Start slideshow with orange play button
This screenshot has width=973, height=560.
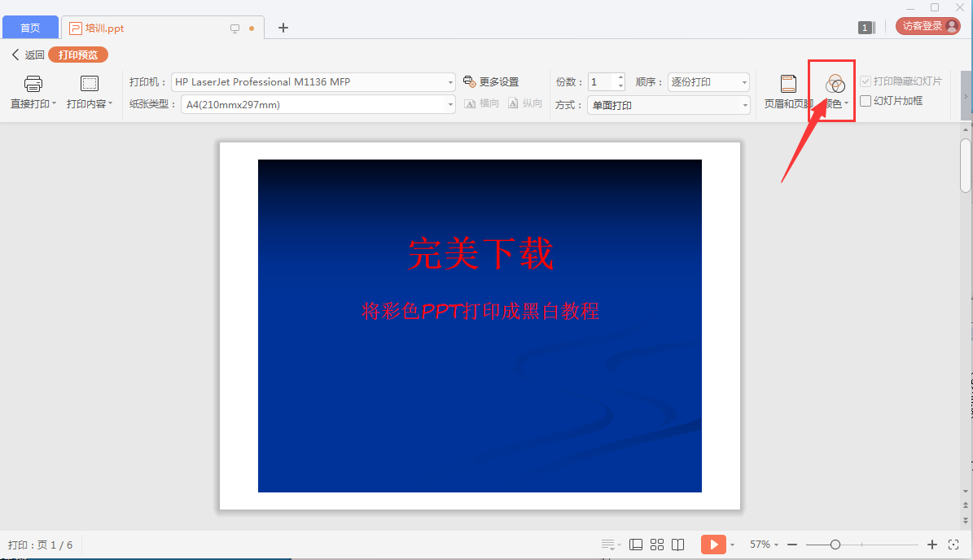pos(712,545)
